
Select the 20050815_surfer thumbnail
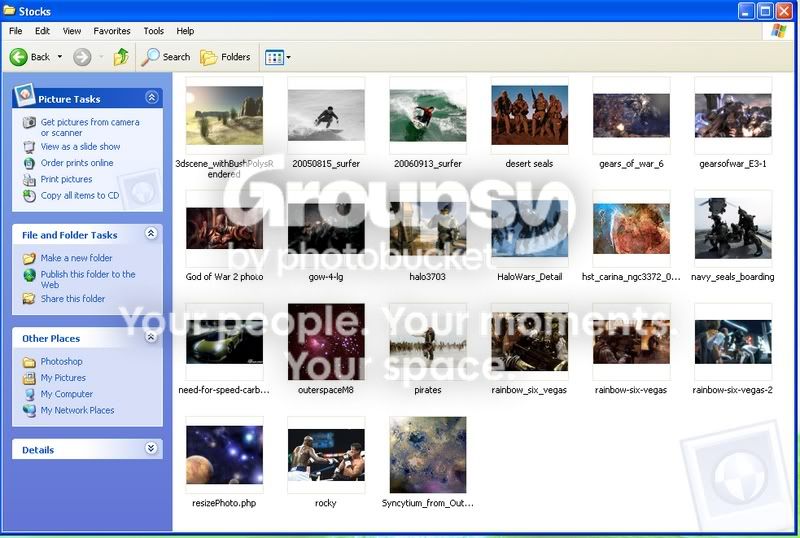click(x=326, y=115)
